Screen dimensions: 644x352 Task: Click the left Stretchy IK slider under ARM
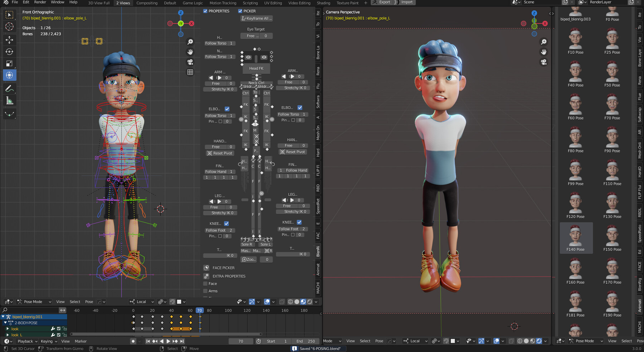click(220, 89)
